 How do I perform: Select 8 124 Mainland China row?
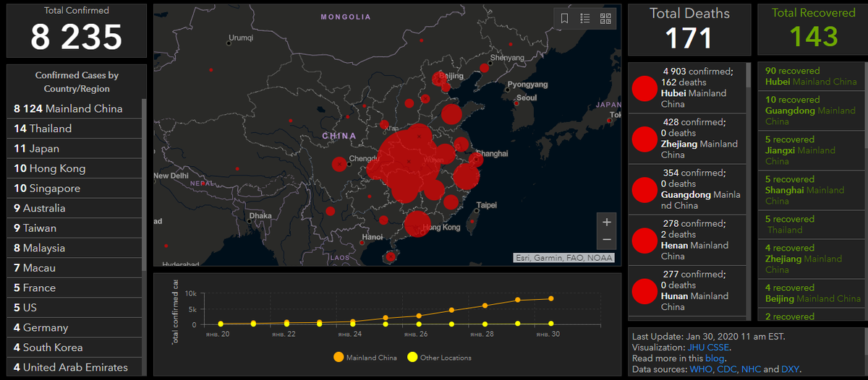[75, 109]
